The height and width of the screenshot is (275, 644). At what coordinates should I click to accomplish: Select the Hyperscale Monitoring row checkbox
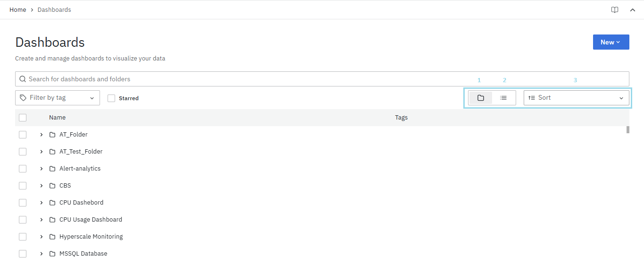pos(23,237)
